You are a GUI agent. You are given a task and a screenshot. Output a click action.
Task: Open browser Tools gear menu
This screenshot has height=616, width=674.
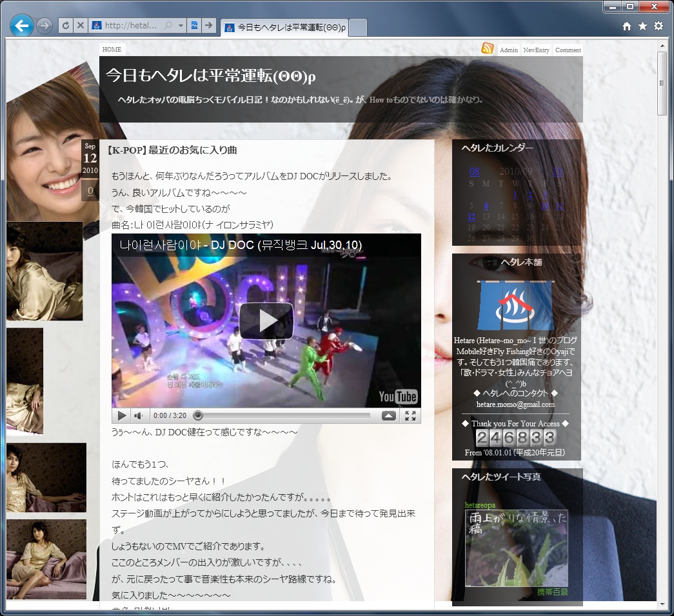(659, 26)
